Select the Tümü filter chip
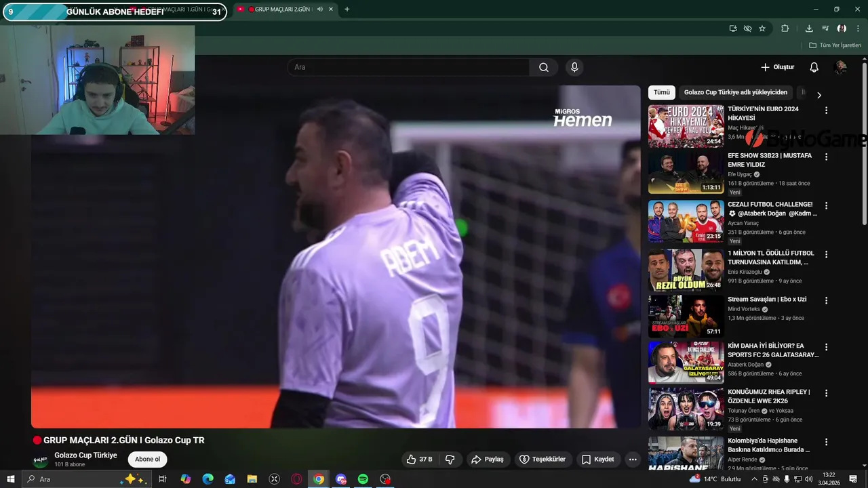This screenshot has height=488, width=868. point(662,92)
